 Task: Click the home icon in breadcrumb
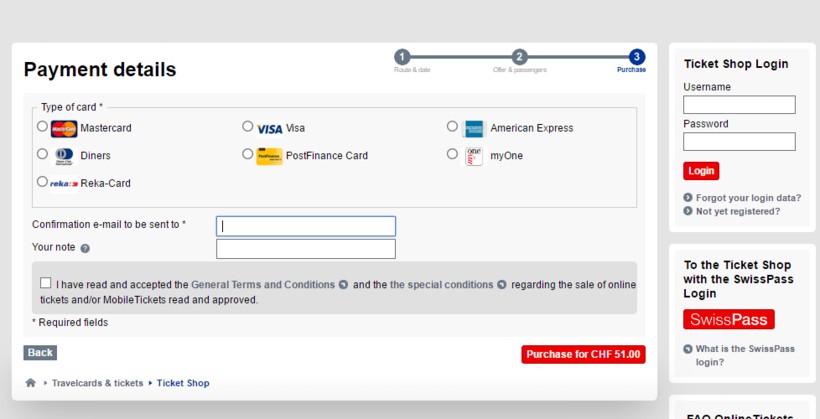[31, 383]
